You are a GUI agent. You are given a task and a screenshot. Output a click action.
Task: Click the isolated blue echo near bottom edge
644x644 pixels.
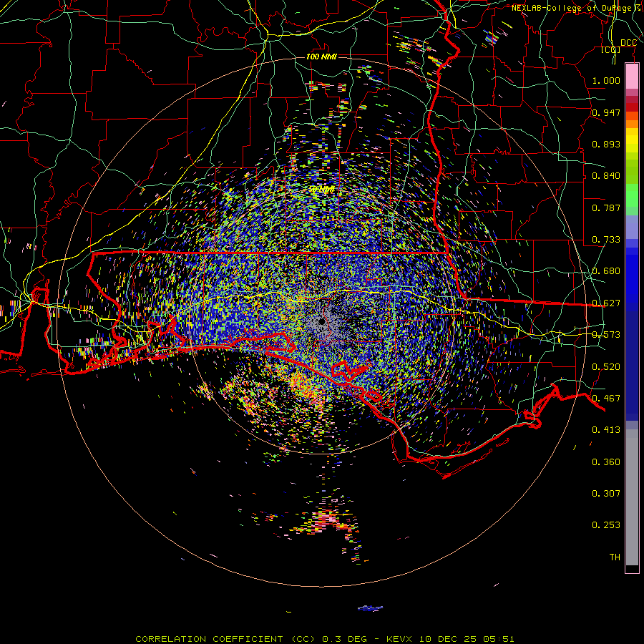pos(371,608)
